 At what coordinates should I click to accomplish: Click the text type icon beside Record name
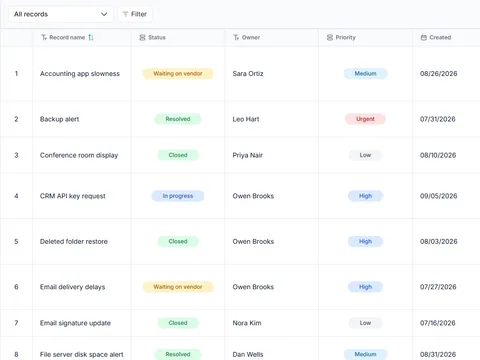coord(44,37)
